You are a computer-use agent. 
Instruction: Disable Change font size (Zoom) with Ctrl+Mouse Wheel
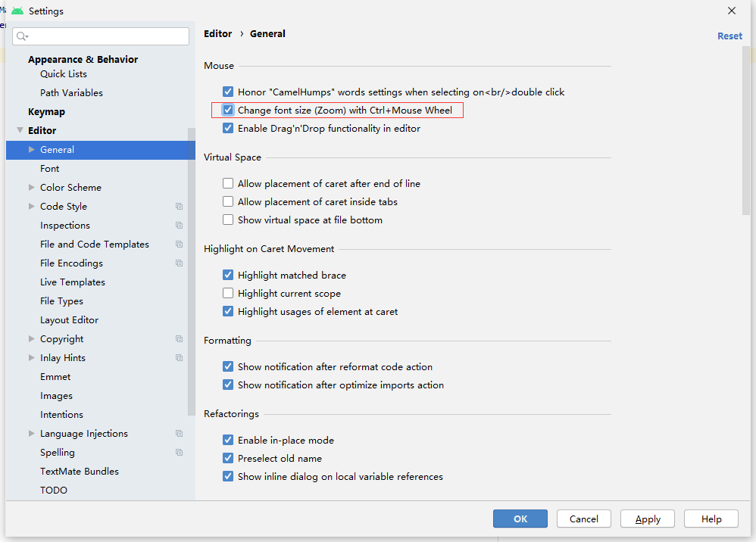tap(228, 110)
